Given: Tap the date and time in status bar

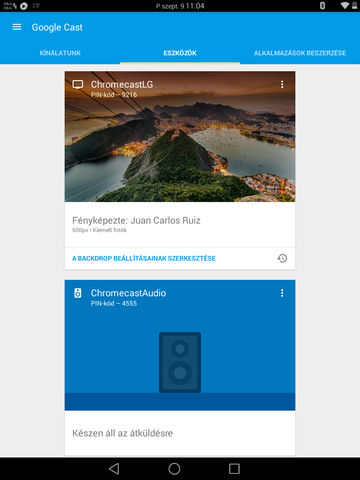Looking at the screenshot, I should pos(180,6).
